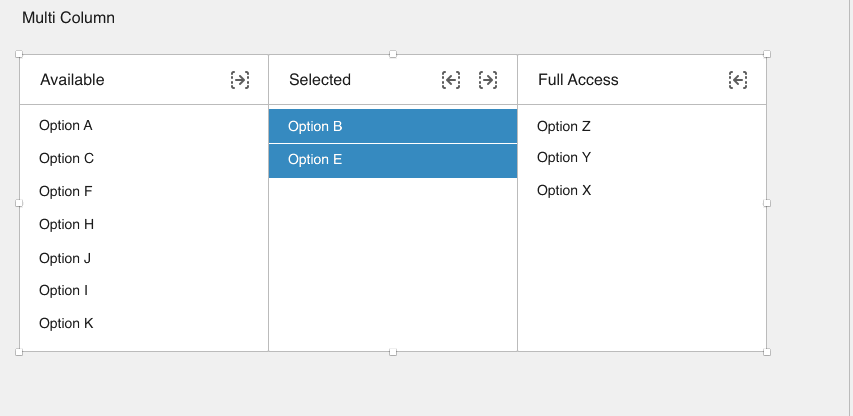Viewport: 853px width, 416px height.
Task: Choose Option I in the Available list
Action: pyautogui.click(x=144, y=290)
